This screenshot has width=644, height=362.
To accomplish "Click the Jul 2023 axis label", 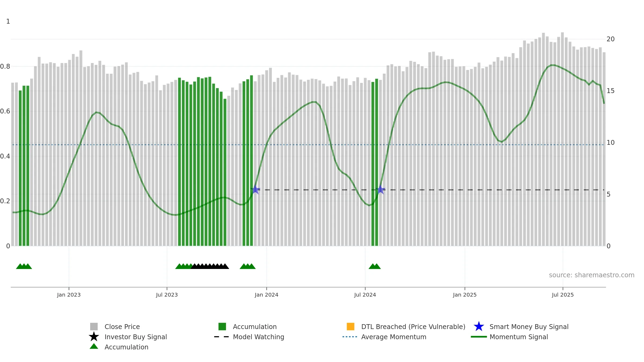I will 167,295.
